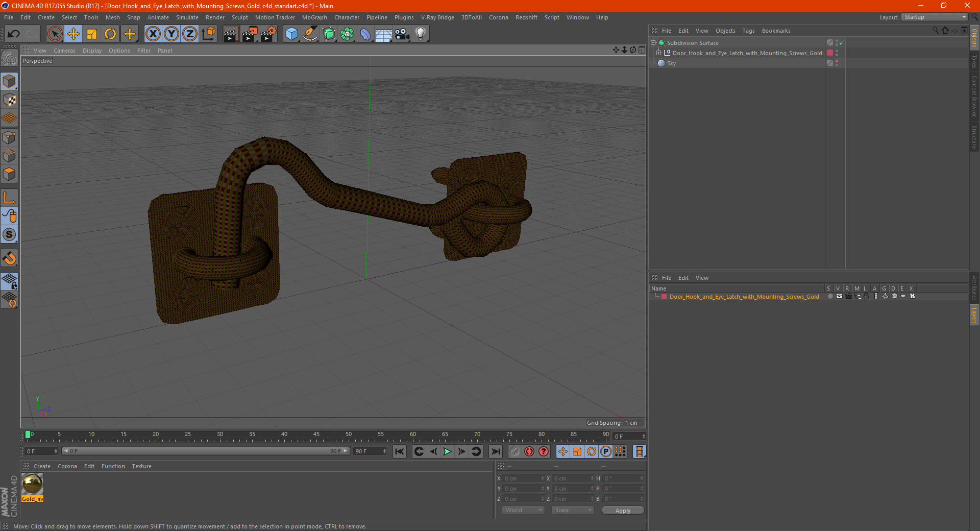The width and height of the screenshot is (980, 531).
Task: Toggle the Z axis lock
Action: point(190,34)
